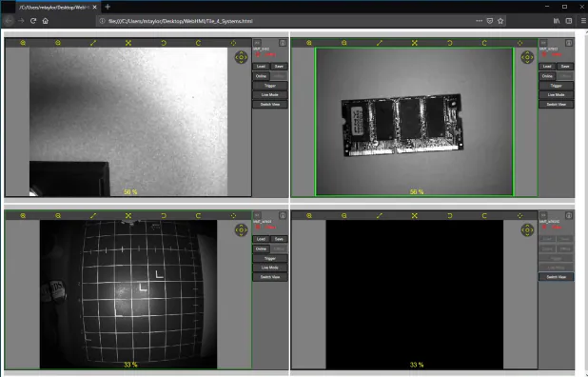Trigger the calibration grid camera
This screenshot has height=377, width=588.
coord(270,258)
